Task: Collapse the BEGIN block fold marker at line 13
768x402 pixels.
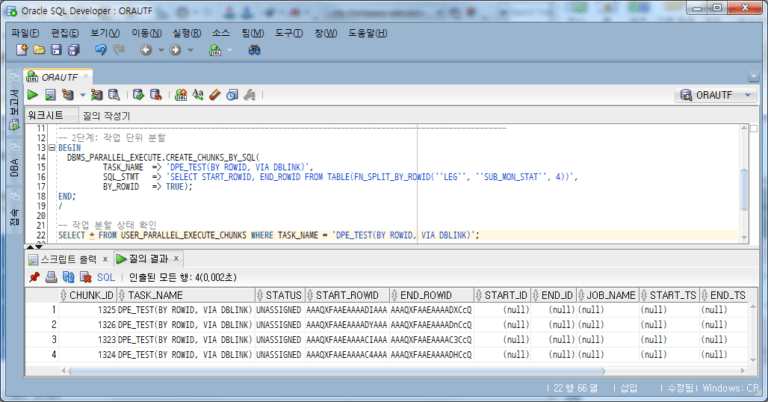Action: tap(52, 147)
